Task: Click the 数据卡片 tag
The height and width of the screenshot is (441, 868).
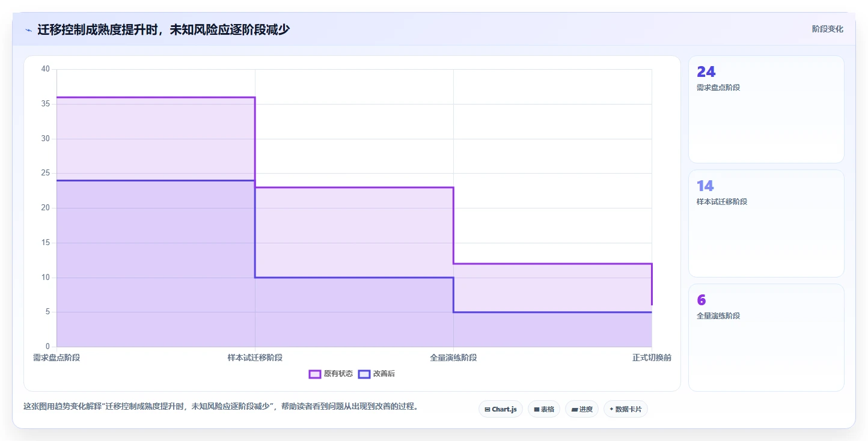Action: [x=626, y=409]
